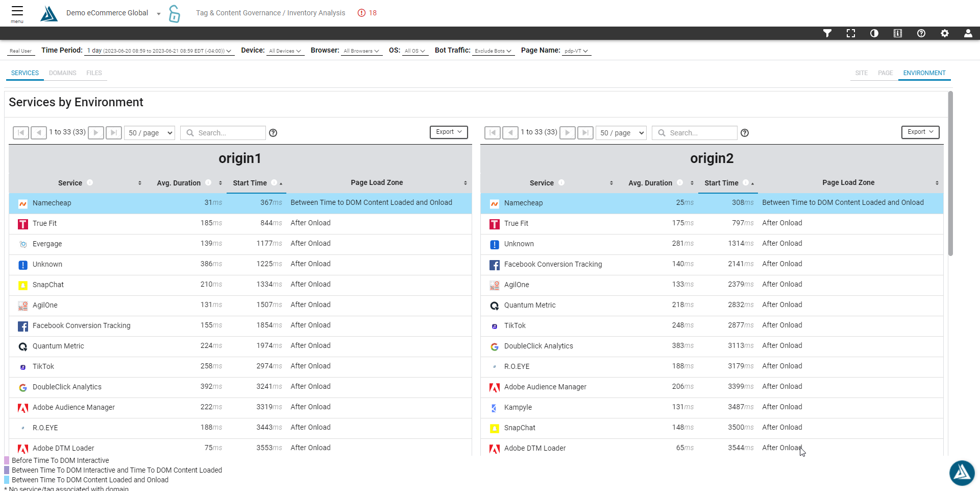The width and height of the screenshot is (980, 491).
Task: Click the origin2 search field
Action: 695,133
